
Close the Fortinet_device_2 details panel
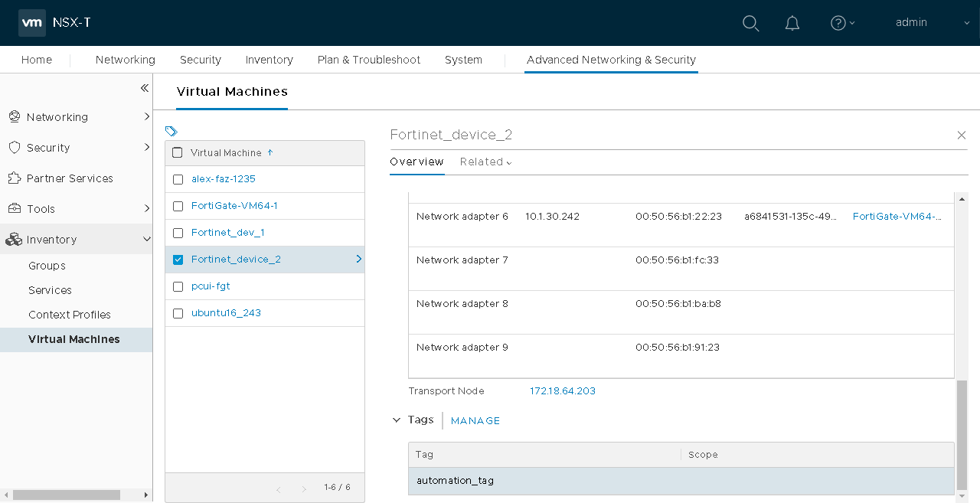[x=962, y=136]
